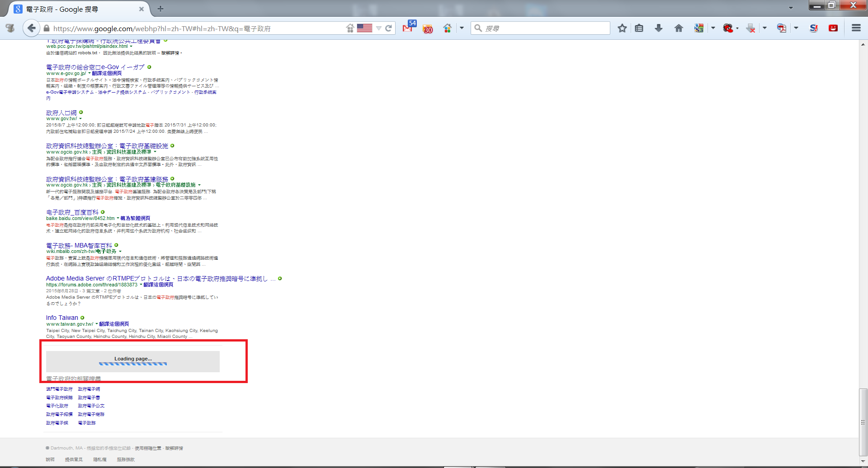Screen dimensions: 868x468
Task: Open the bookmarks list icon
Action: click(x=639, y=28)
